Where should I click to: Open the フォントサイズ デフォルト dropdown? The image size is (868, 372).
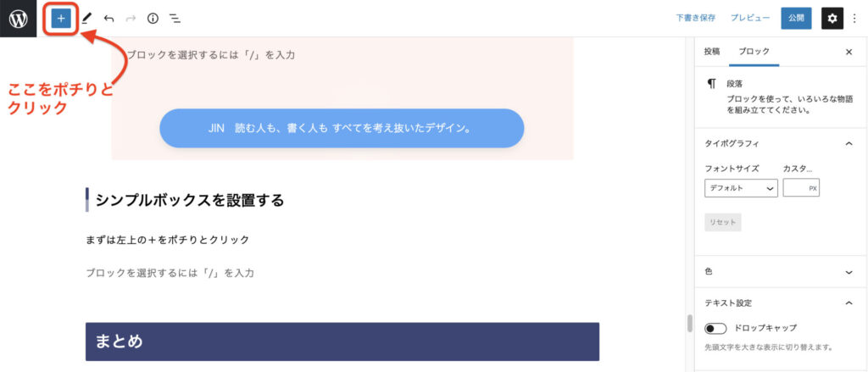pyautogui.click(x=741, y=188)
